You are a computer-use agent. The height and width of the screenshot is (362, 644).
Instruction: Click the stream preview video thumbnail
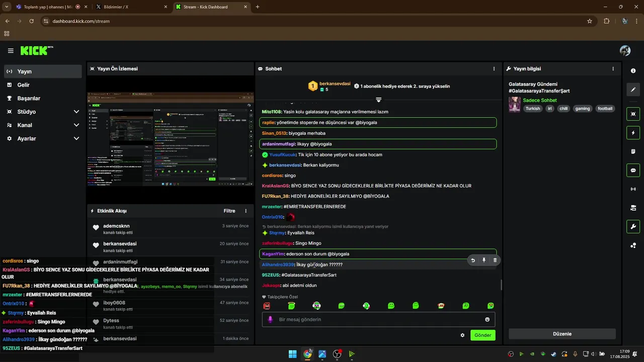pos(171,140)
